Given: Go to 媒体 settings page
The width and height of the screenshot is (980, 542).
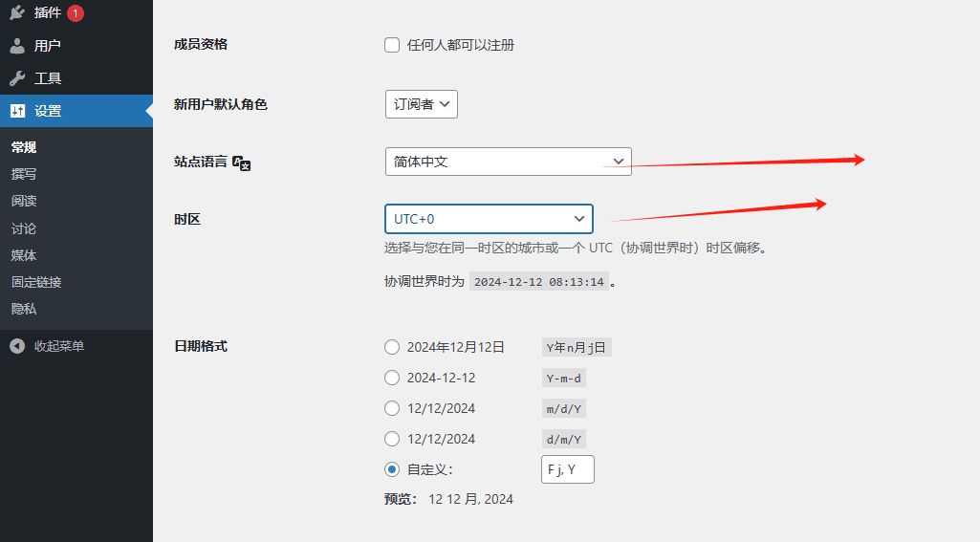Looking at the screenshot, I should tap(24, 255).
